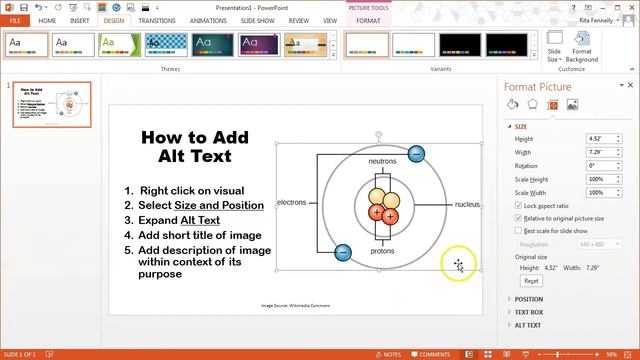
Task: Open Fill & Line pane icon
Action: coord(513,104)
